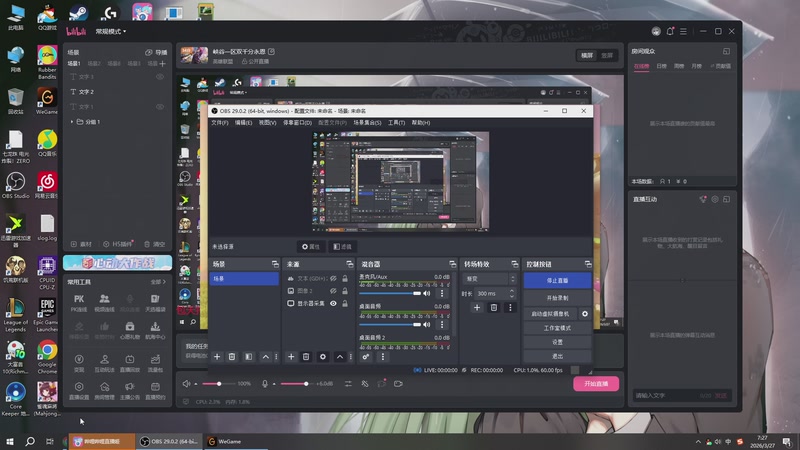Open the 常规模式 mode dropdown

click(x=111, y=31)
